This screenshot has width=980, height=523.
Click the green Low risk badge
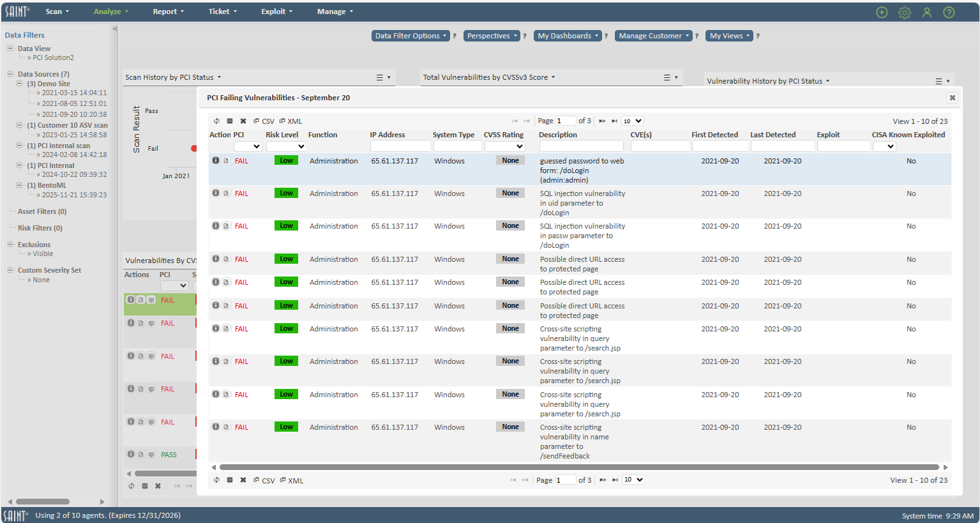(285, 160)
